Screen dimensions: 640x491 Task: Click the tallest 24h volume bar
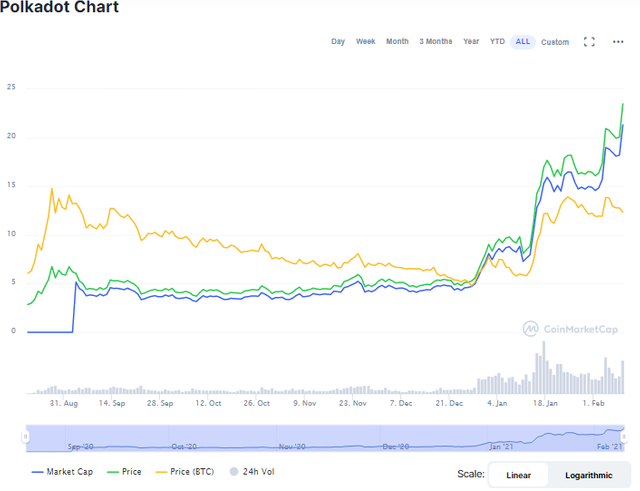coord(544,367)
